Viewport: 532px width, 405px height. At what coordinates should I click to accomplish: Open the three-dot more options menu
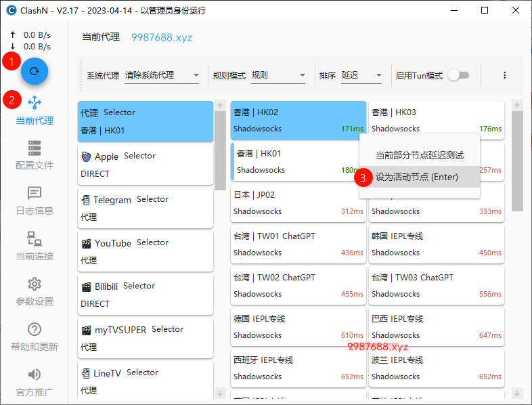click(x=504, y=75)
